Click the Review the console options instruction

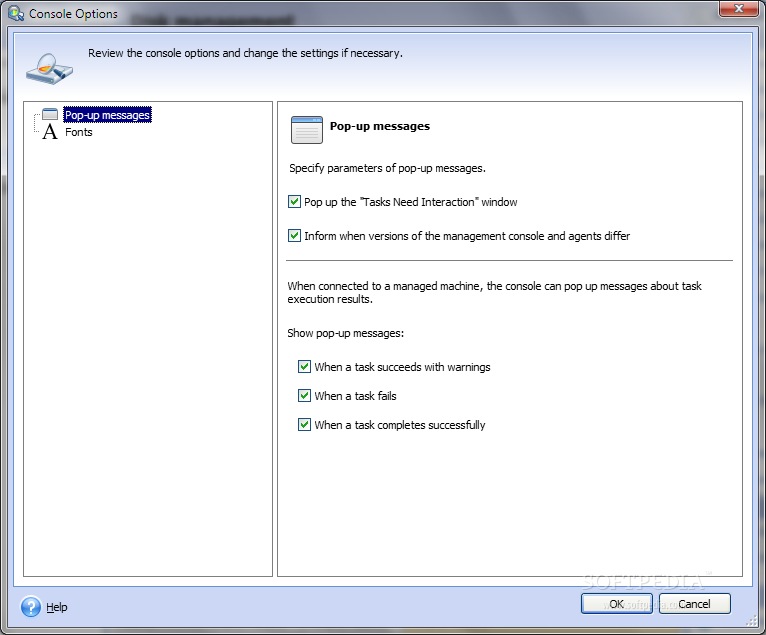pyautogui.click(x=245, y=53)
